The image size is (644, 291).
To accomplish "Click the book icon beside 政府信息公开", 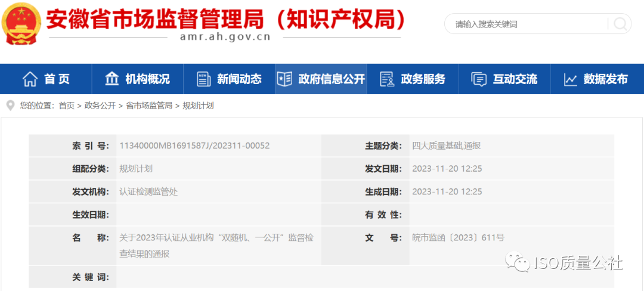I will click(284, 79).
